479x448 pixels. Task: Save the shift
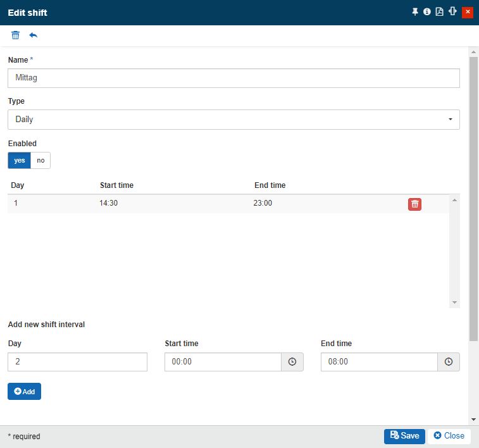point(404,436)
